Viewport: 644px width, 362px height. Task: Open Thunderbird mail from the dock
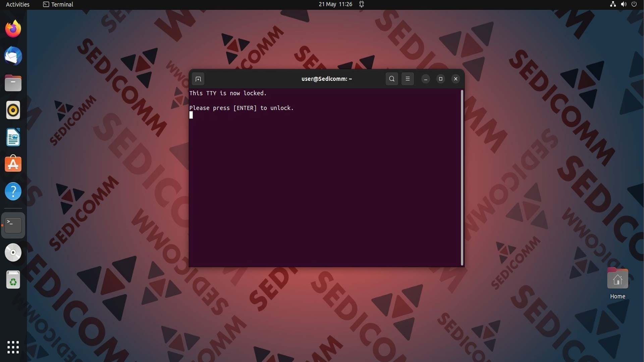tap(13, 56)
